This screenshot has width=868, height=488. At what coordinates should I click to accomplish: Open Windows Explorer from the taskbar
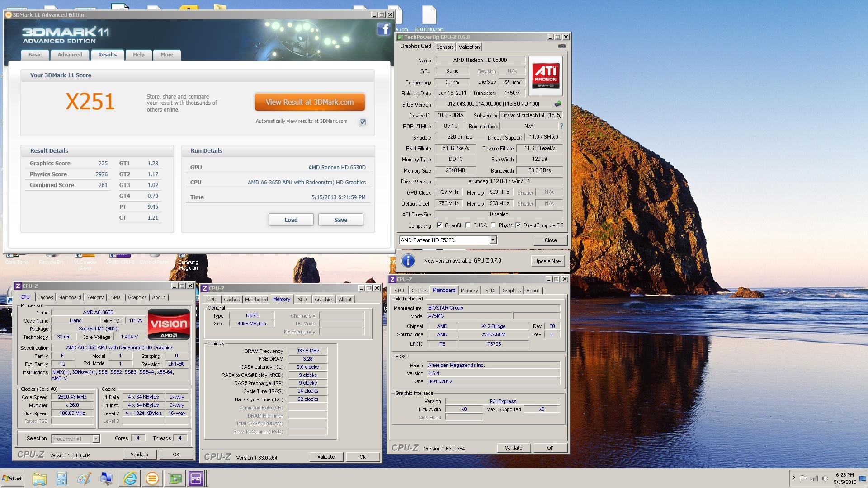click(39, 479)
